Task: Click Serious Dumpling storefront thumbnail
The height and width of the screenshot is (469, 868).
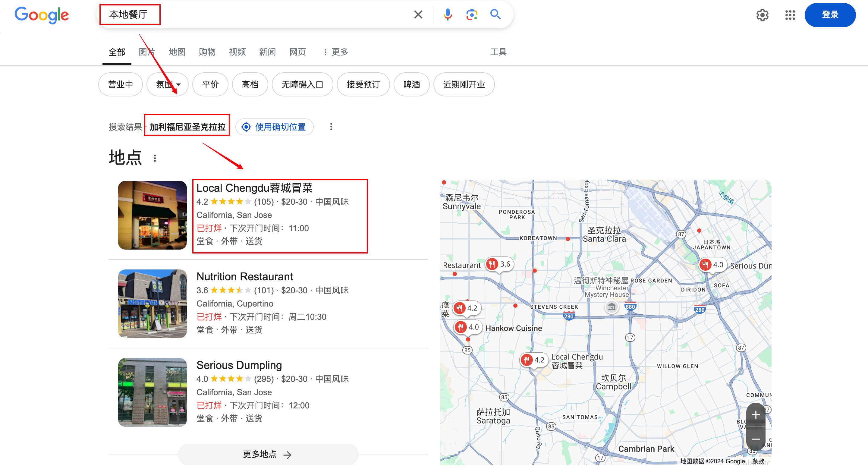Action: [152, 392]
